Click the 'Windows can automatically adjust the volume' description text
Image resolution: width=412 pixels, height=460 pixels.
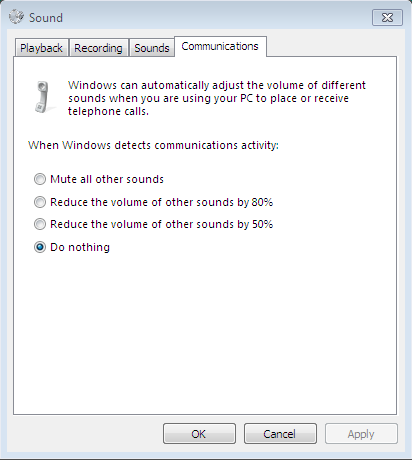(x=217, y=98)
